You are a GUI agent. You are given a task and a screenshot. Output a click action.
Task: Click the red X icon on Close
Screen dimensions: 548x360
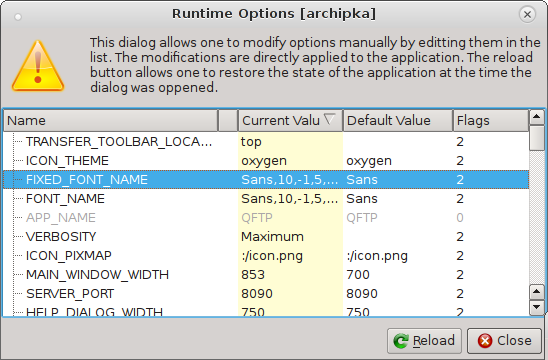click(x=485, y=341)
